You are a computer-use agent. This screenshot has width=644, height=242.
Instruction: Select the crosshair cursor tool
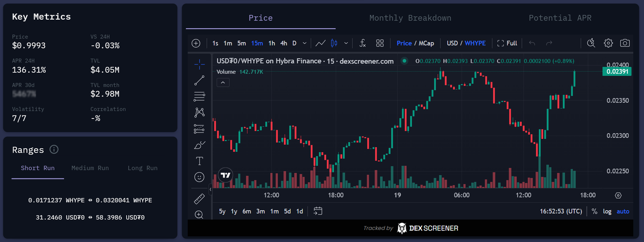click(x=199, y=64)
